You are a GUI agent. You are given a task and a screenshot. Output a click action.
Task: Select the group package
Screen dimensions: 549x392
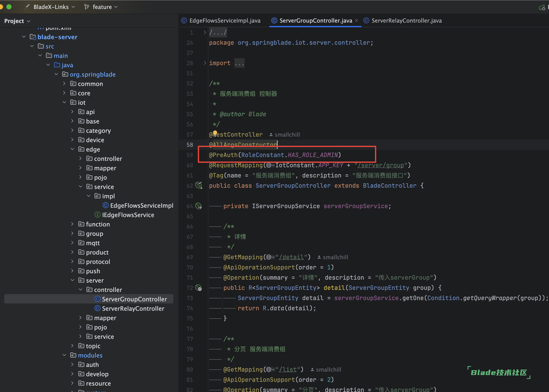(94, 234)
